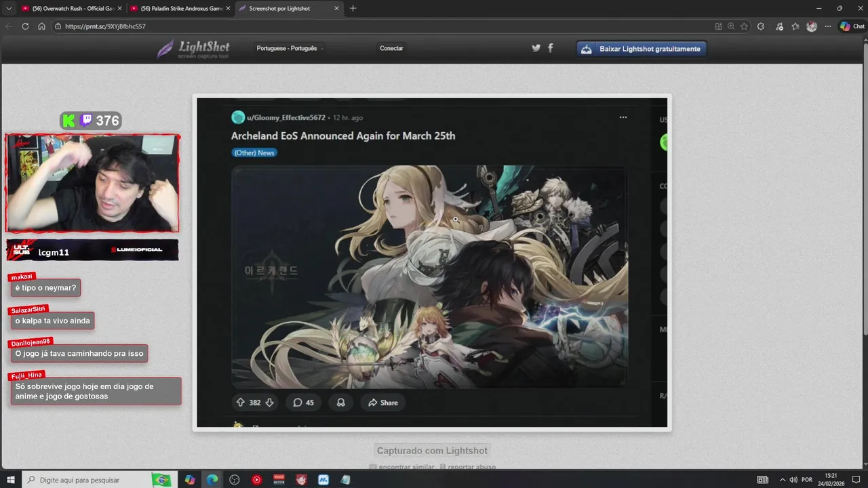868x488 pixels.
Task: Go to the browser home page
Action: click(x=41, y=26)
